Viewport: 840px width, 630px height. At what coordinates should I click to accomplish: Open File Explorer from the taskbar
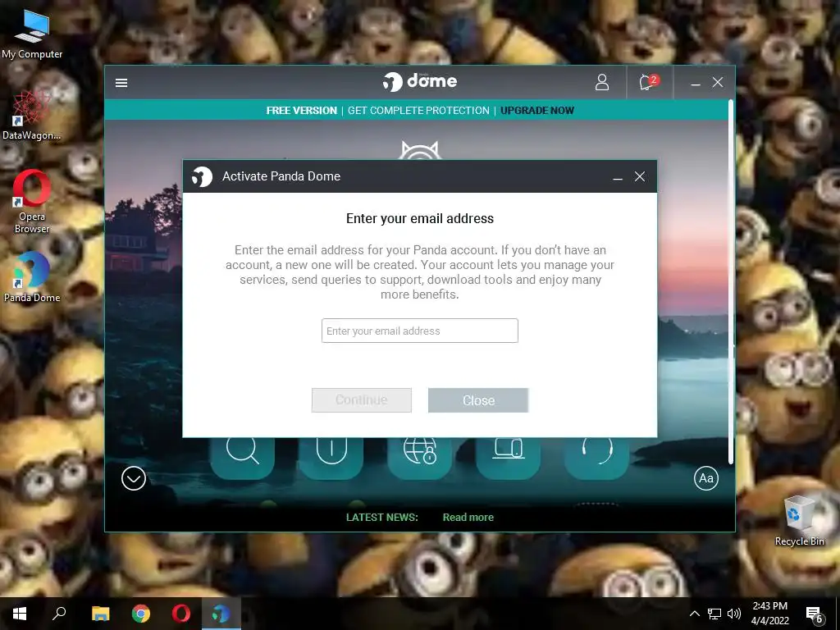tap(100, 614)
